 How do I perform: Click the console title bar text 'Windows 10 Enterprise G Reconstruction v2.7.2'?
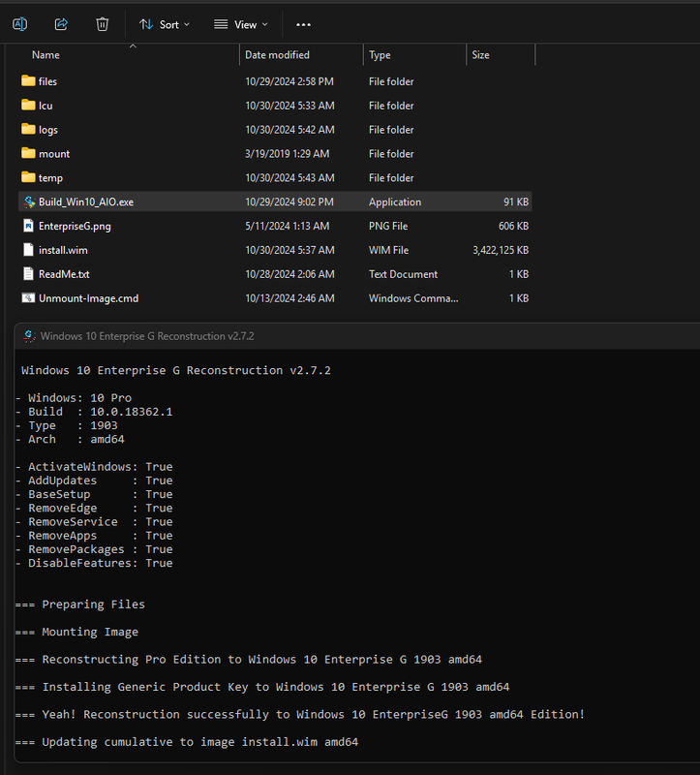(x=147, y=336)
